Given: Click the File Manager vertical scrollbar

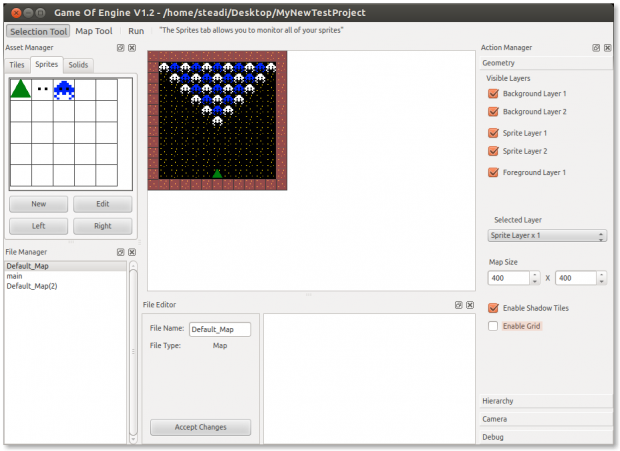Looking at the screenshot, I should pyautogui.click(x=133, y=352).
